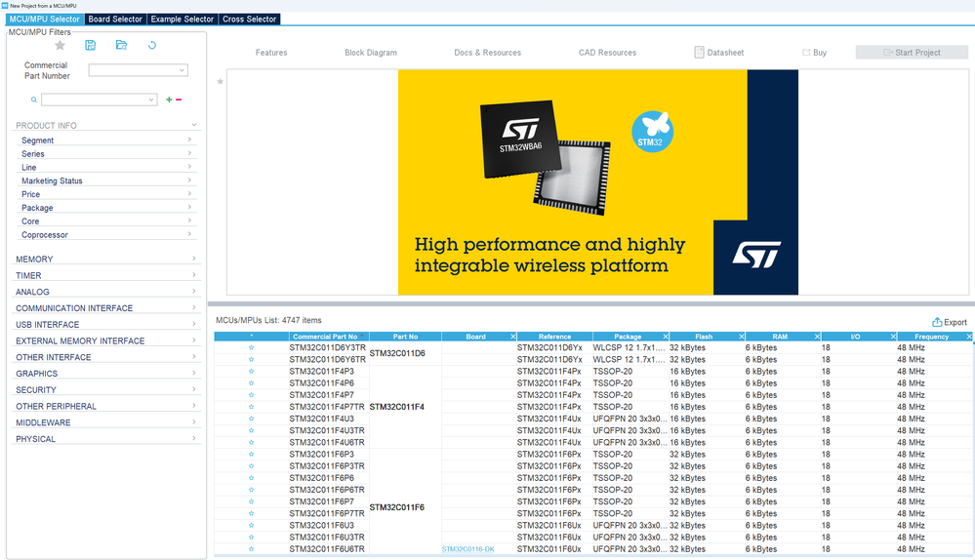Image resolution: width=975 pixels, height=560 pixels.
Task: Expand the Line filter
Action: tap(189, 167)
